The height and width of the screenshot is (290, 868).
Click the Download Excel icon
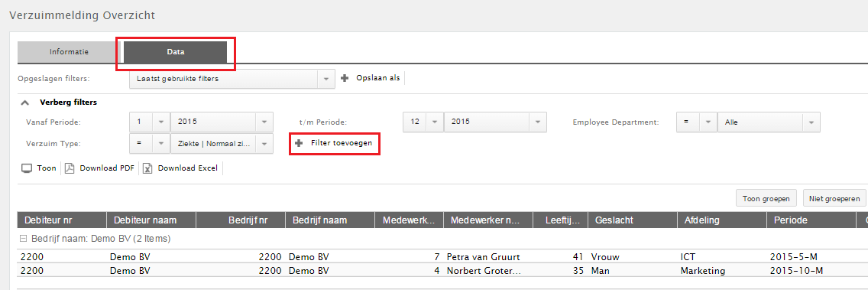147,168
